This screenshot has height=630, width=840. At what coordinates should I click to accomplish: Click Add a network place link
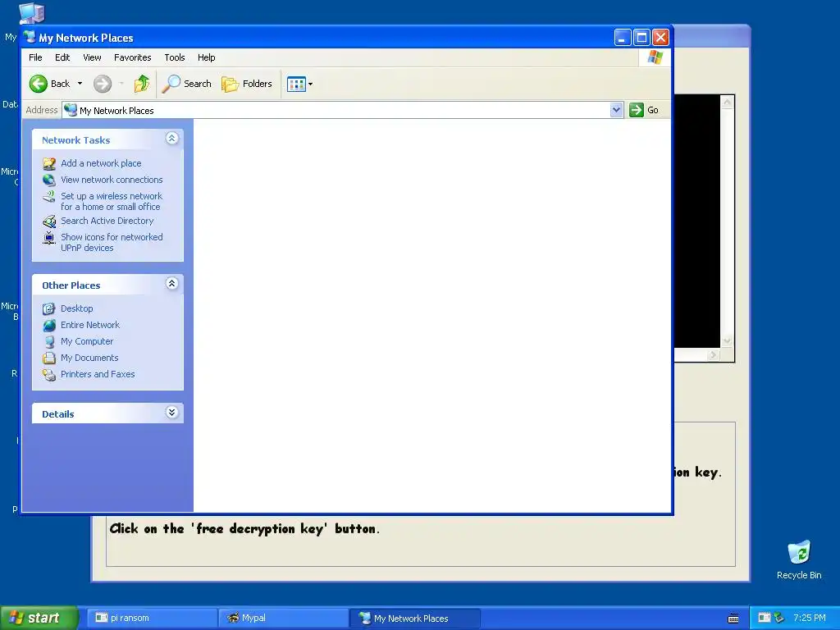click(x=101, y=163)
